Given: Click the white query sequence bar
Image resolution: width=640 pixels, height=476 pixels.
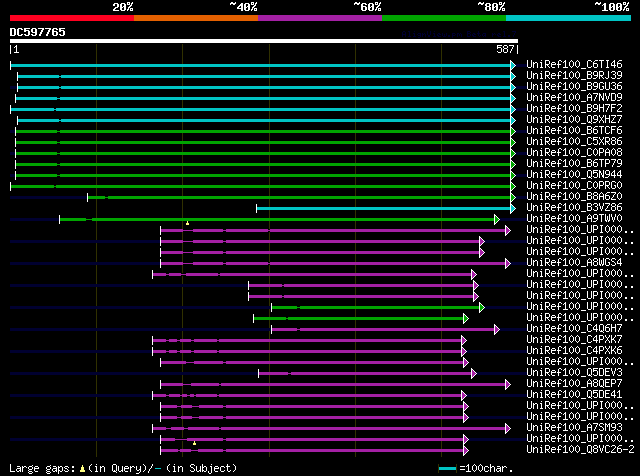Looking at the screenshot, I should [x=264, y=41].
